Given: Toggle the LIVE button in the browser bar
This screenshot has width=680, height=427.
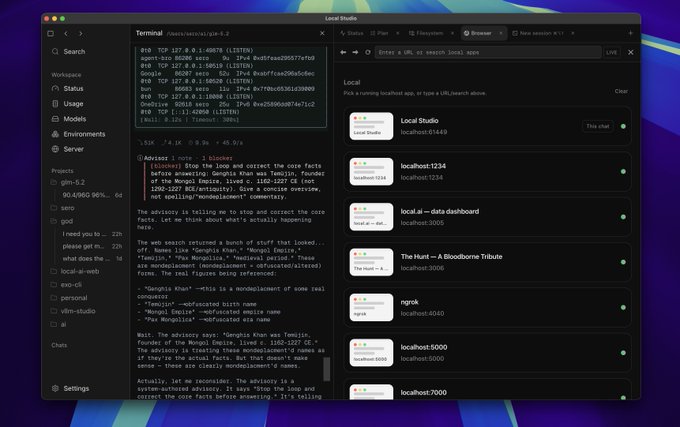Looking at the screenshot, I should pos(612,52).
